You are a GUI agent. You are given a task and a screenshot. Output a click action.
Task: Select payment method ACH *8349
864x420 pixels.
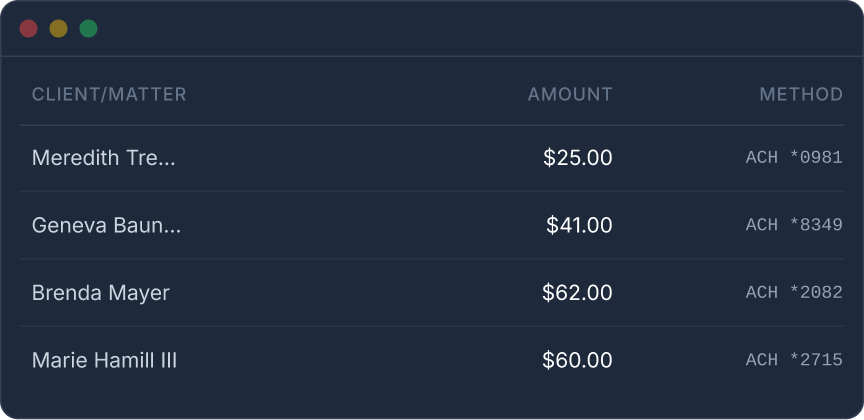pyautogui.click(x=794, y=225)
